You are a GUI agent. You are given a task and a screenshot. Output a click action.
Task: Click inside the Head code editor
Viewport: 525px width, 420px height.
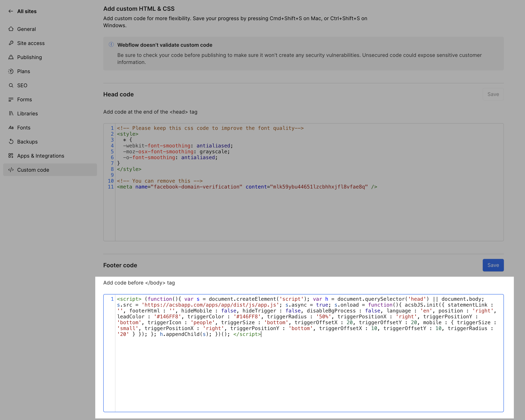tap(303, 182)
